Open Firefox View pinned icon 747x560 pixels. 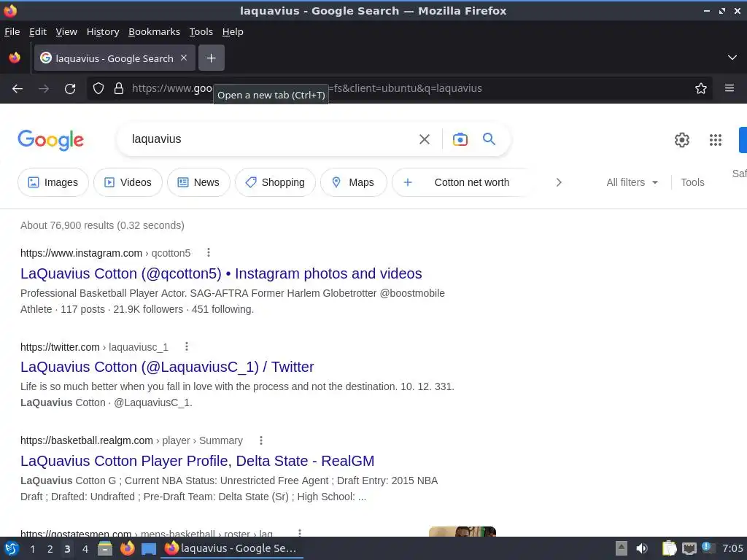(x=15, y=58)
